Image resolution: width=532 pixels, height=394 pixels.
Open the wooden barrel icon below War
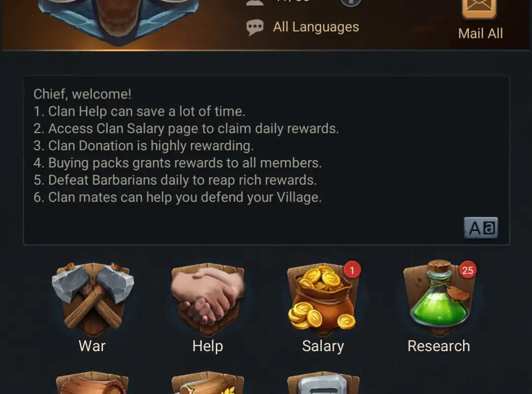point(92,383)
